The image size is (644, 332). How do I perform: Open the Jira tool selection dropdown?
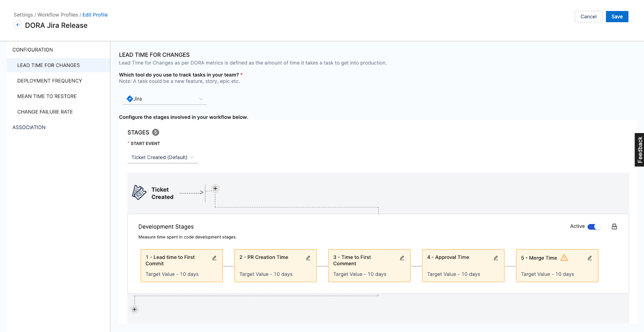pos(165,99)
